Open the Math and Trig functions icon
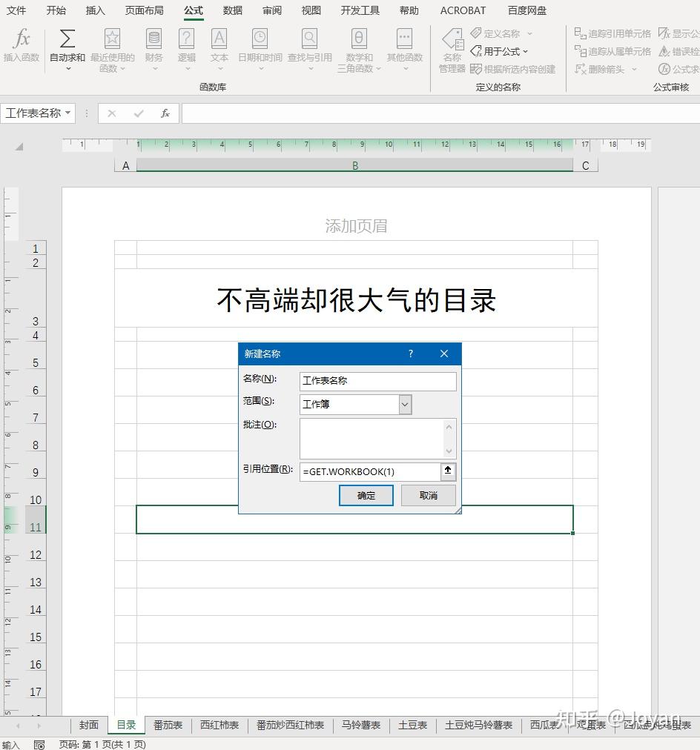Screen dimensions: 700x750 point(359,39)
